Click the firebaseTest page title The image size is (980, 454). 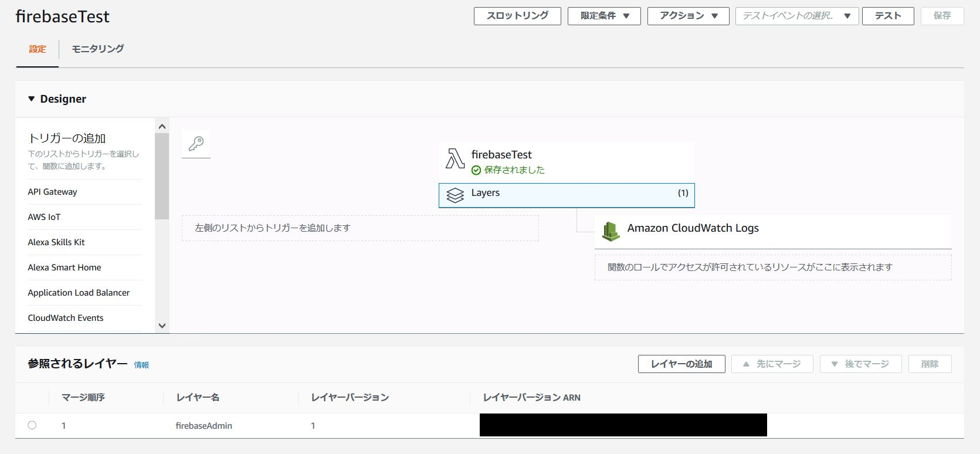62,16
